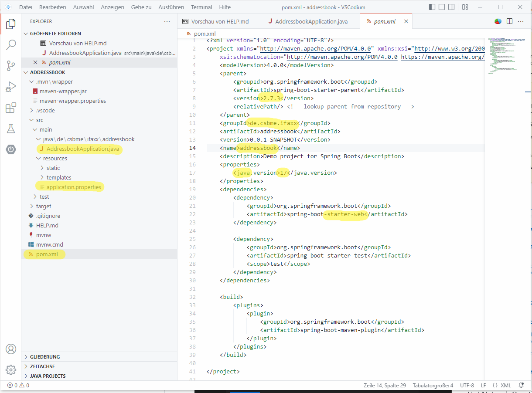Click the VSCodium app icon in title bar
532x393 pixels.
[x=8, y=7]
